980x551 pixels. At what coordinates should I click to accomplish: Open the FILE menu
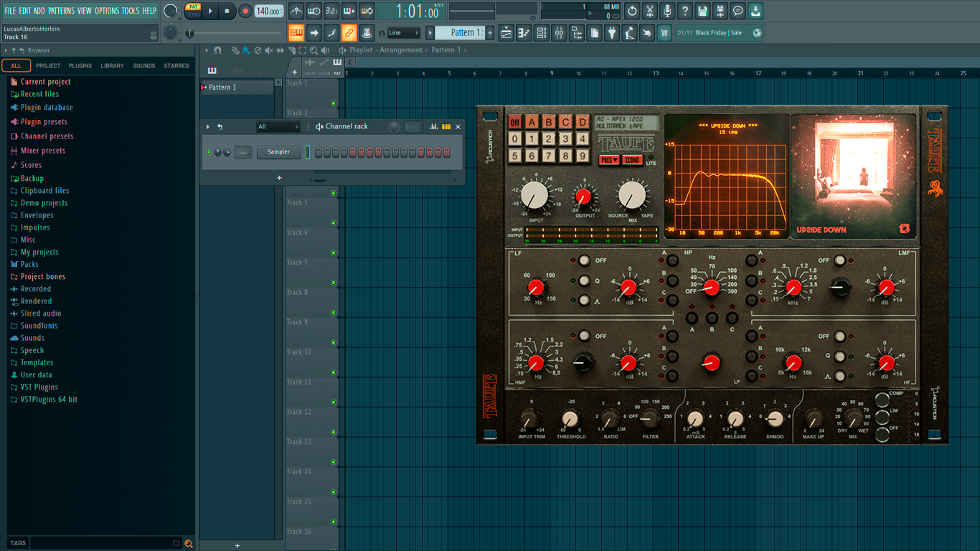point(11,11)
